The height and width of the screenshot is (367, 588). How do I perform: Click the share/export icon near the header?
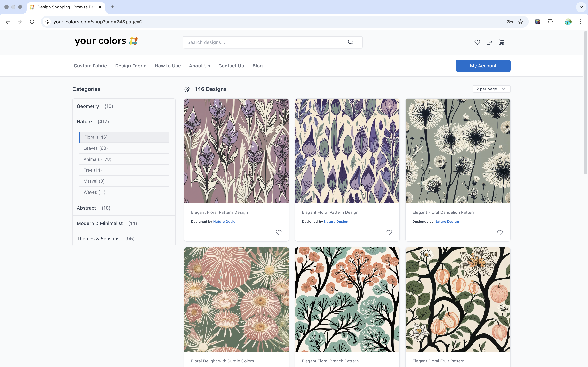pyautogui.click(x=489, y=42)
